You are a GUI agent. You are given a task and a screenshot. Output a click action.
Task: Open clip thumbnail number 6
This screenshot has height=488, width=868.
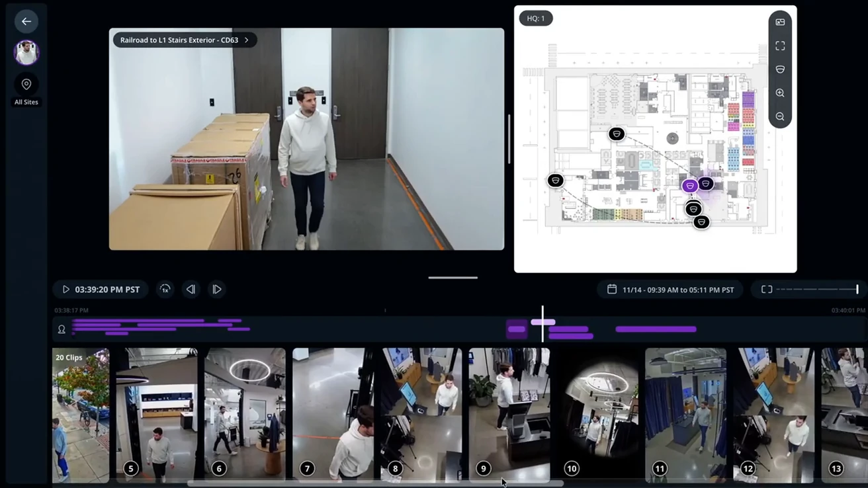point(245,415)
